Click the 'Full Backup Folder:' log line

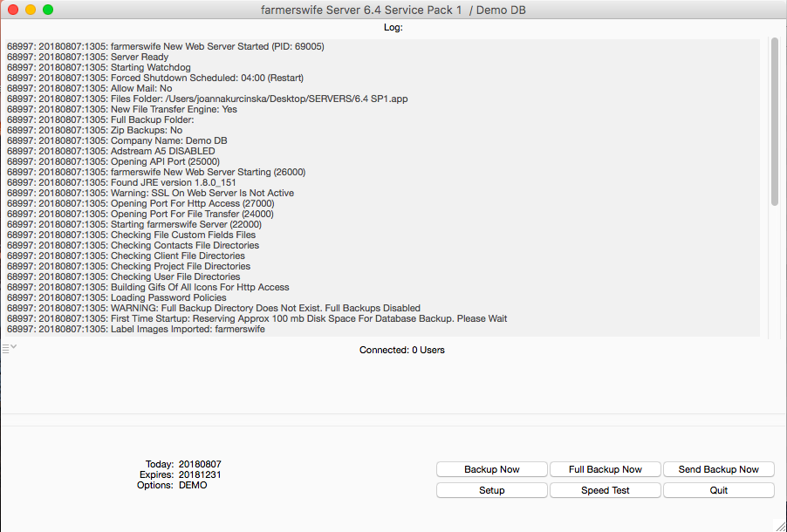click(100, 120)
